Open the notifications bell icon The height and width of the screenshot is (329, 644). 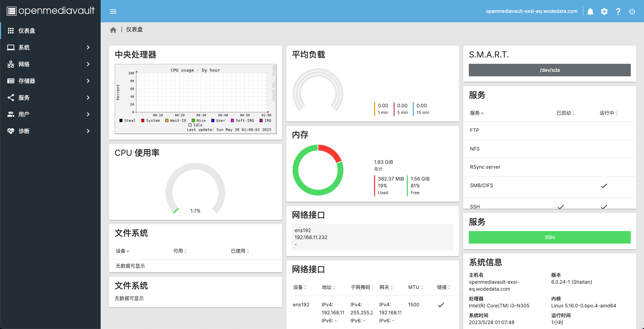click(x=590, y=12)
